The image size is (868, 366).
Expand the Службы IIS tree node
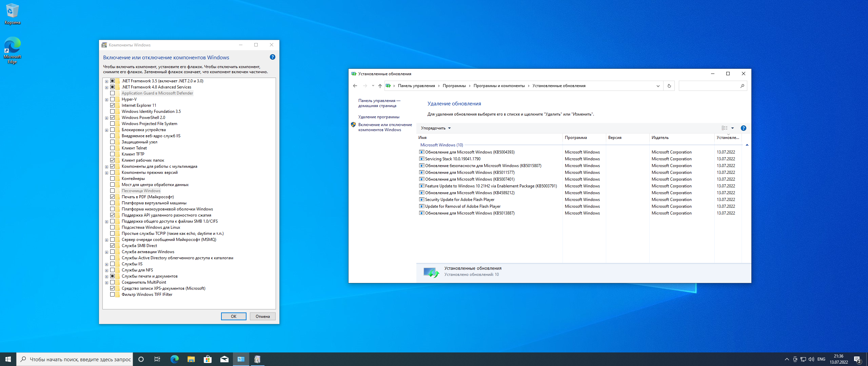[x=106, y=264]
